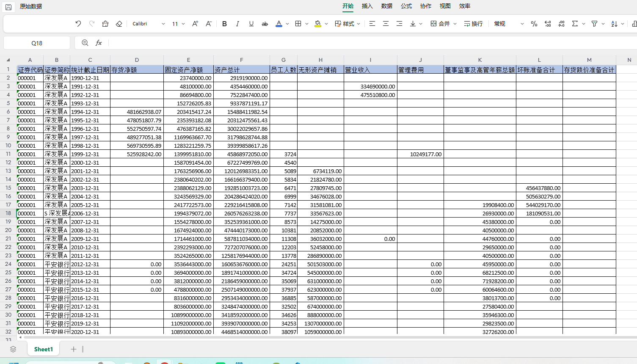Toggle bold formatting

pyautogui.click(x=224, y=24)
